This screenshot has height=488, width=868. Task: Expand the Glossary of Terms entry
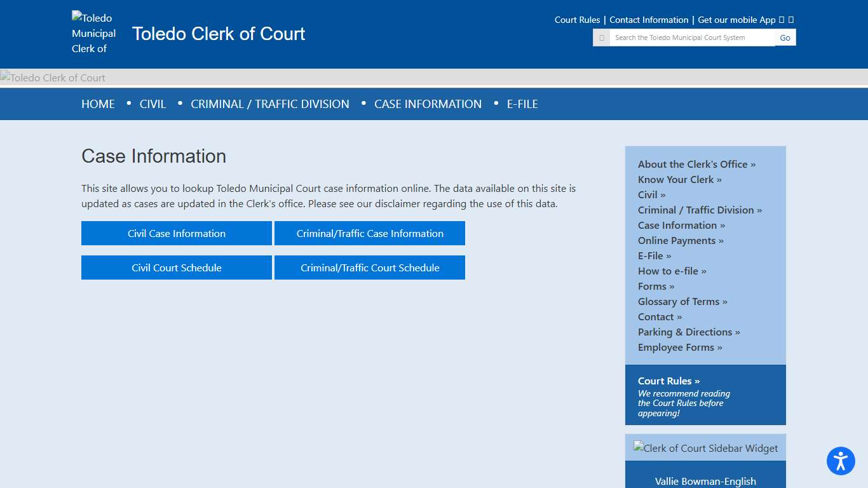click(x=682, y=301)
